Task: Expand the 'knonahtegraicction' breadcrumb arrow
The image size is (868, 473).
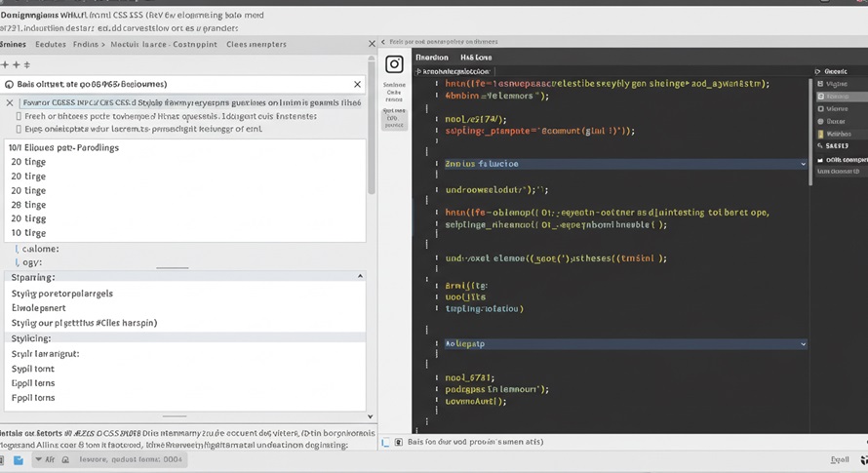Action: click(x=418, y=71)
